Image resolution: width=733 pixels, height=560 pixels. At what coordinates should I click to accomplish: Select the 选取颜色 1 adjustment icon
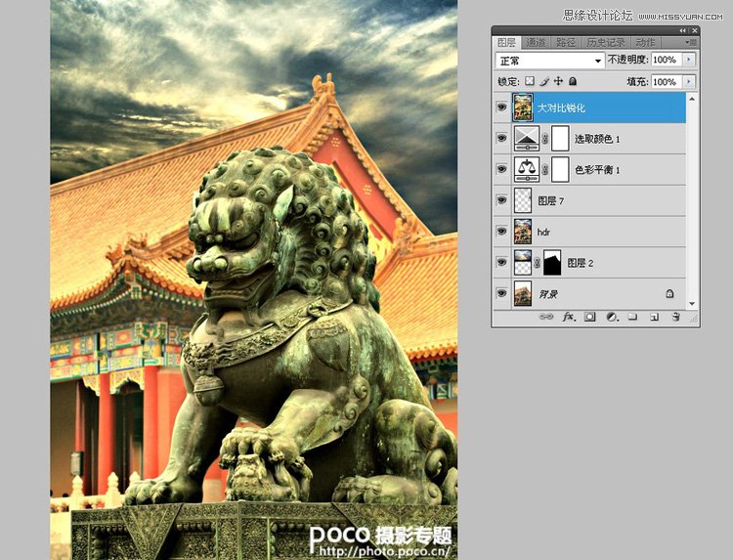(x=527, y=139)
